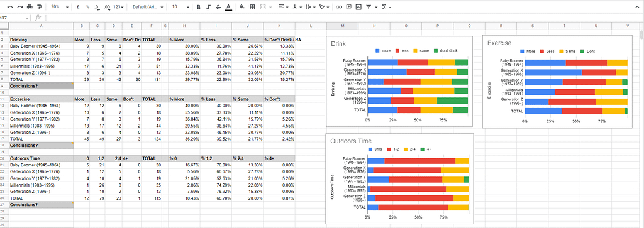Open the cell Borders tool
The width and height of the screenshot is (644, 228).
252,7
